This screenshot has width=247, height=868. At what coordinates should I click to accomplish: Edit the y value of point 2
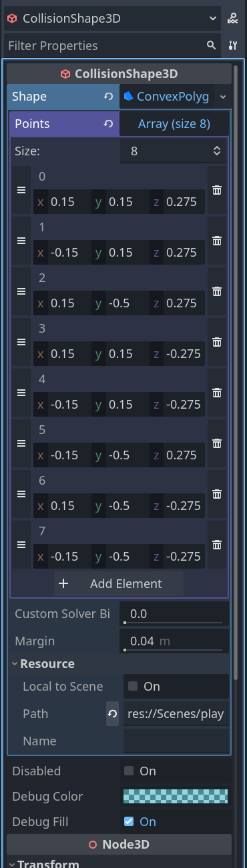click(x=120, y=303)
